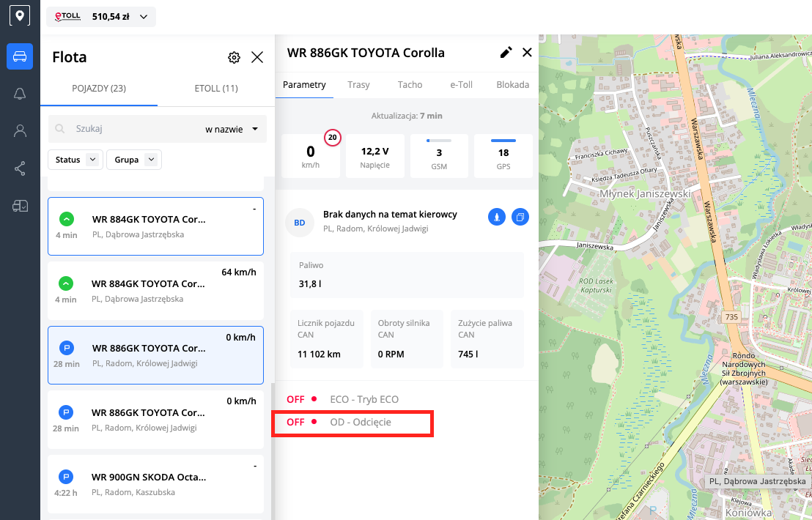Click road 735 marker on the map
The image size is (812, 520).
click(x=731, y=317)
